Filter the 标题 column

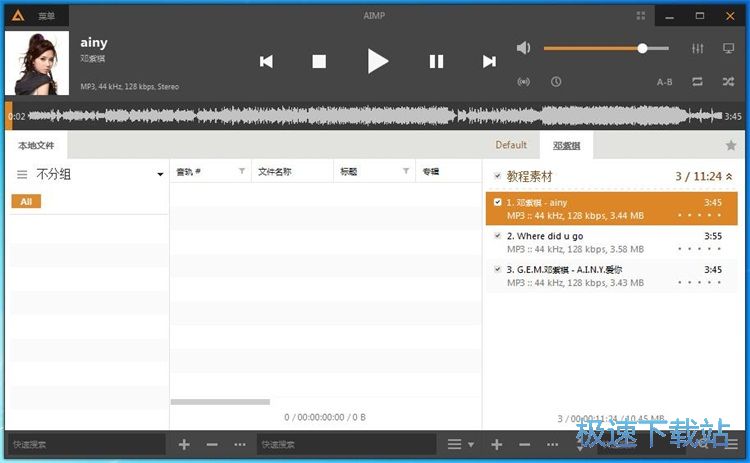coord(406,171)
